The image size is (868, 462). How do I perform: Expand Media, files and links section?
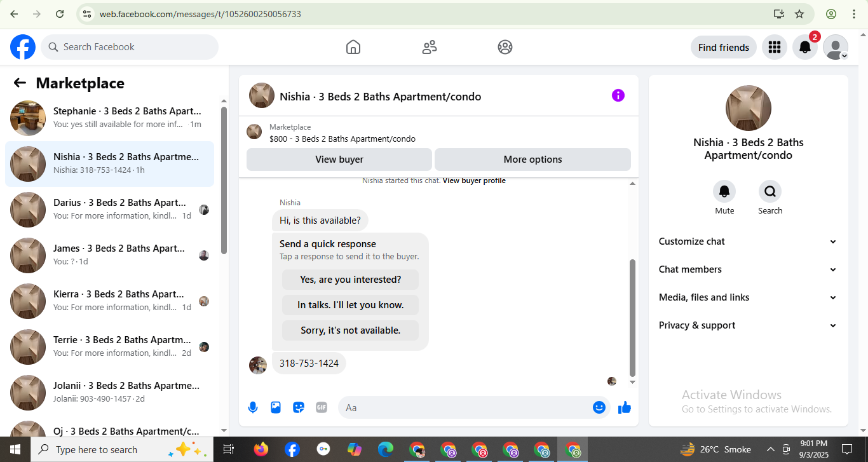749,297
